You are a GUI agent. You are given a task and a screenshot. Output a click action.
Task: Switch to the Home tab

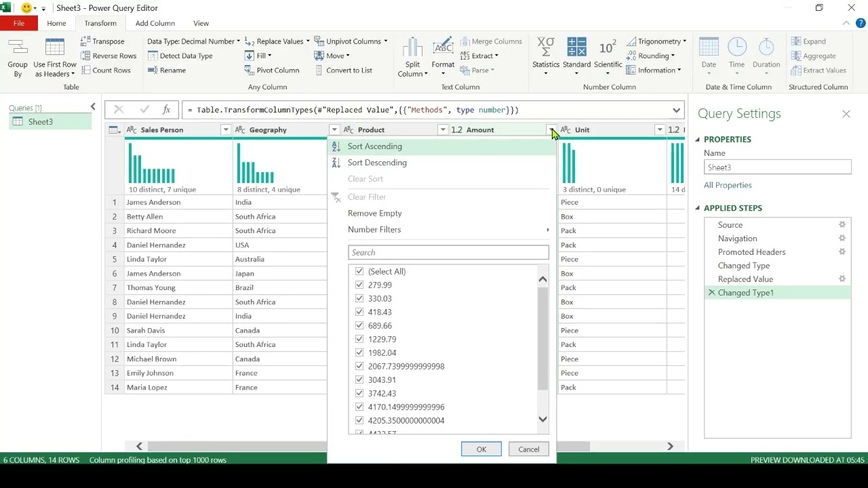[56, 23]
